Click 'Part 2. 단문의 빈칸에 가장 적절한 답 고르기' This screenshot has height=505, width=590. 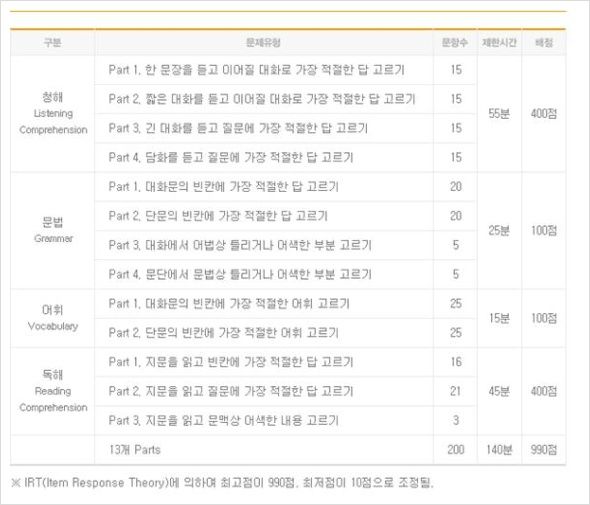218,216
